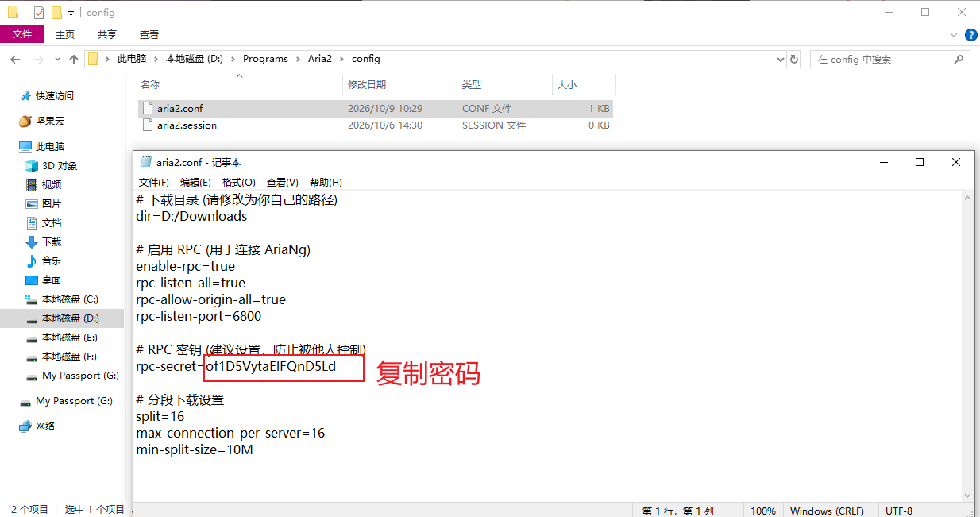This screenshot has width=980, height=517.
Task: Sort files by 名称 column header
Action: click(x=238, y=84)
